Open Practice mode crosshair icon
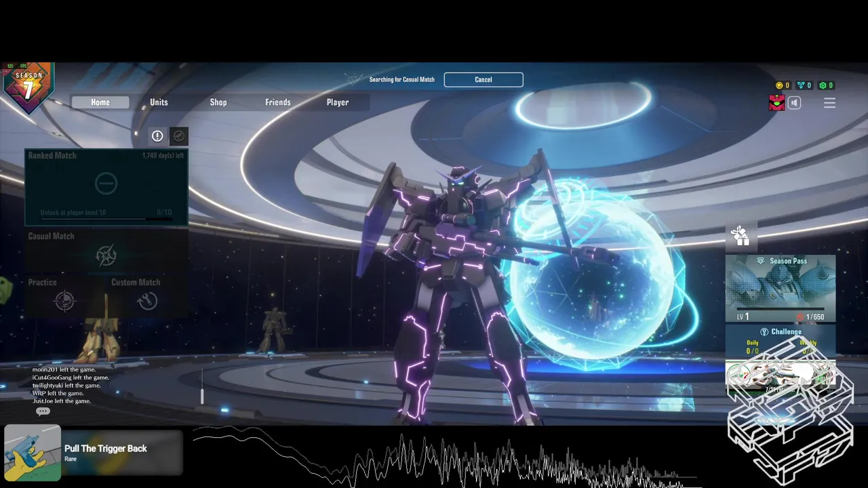 pyautogui.click(x=64, y=300)
